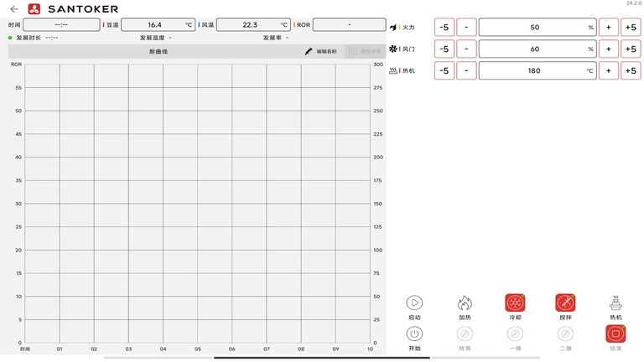Toggle the 冷却 cooling switch
This screenshot has height=362, width=644.
click(x=515, y=303)
